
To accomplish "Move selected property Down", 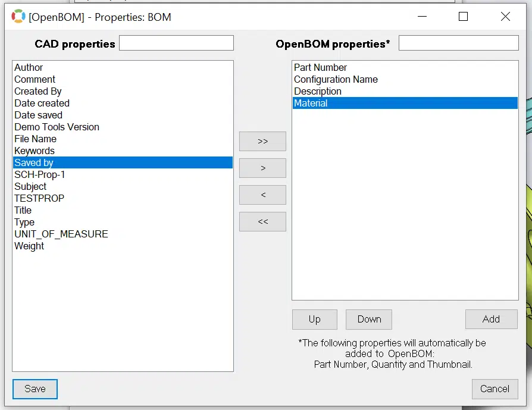I will click(369, 319).
